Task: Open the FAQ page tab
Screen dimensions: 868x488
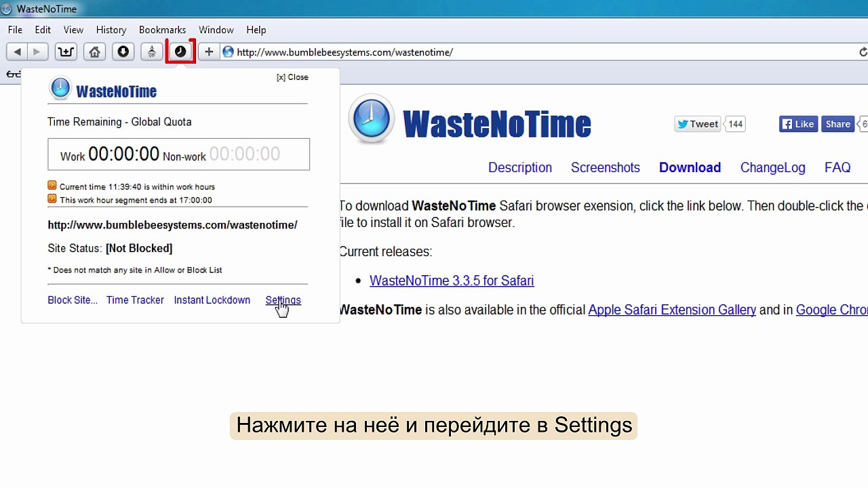Action: tap(837, 167)
